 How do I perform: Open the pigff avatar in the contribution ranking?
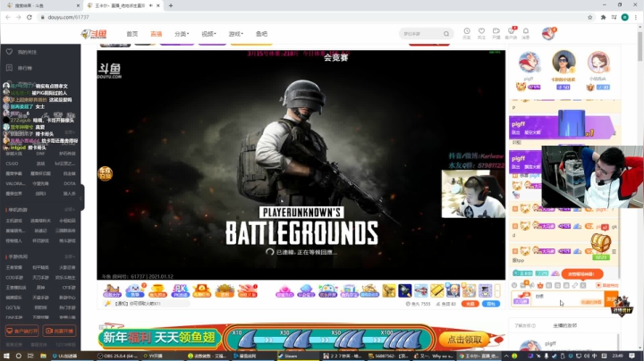click(529, 63)
